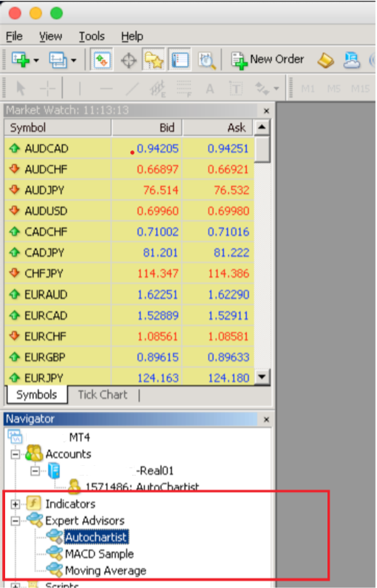Click Market Watch scroll down arrow
Image resolution: width=377 pixels, height=588 pixels.
262,377
